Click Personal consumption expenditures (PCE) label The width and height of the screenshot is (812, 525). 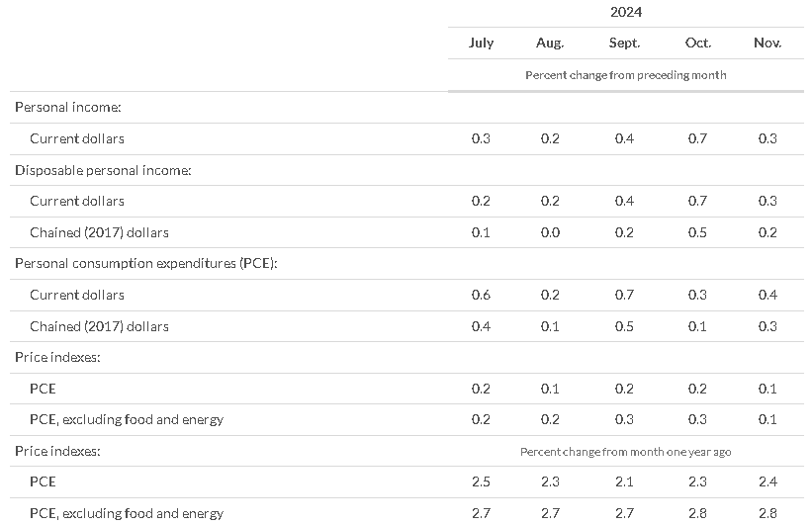click(146, 264)
